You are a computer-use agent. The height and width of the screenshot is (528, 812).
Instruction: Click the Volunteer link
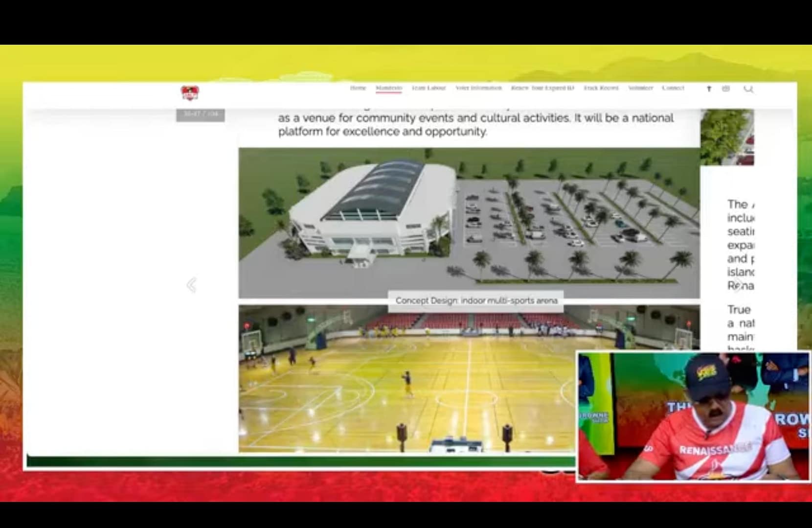pyautogui.click(x=640, y=88)
